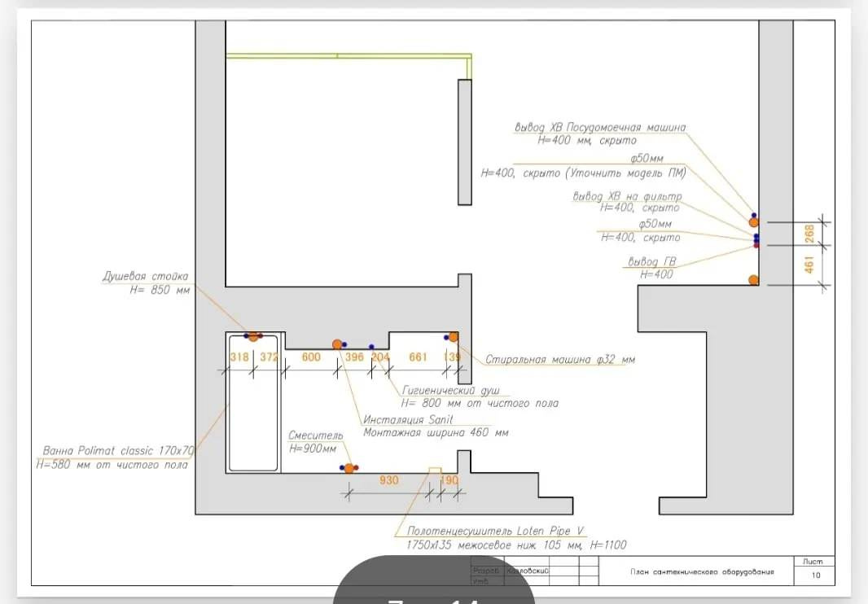Select the 'План сантехнического оборудования' title
The image size is (868, 604).
tap(702, 572)
